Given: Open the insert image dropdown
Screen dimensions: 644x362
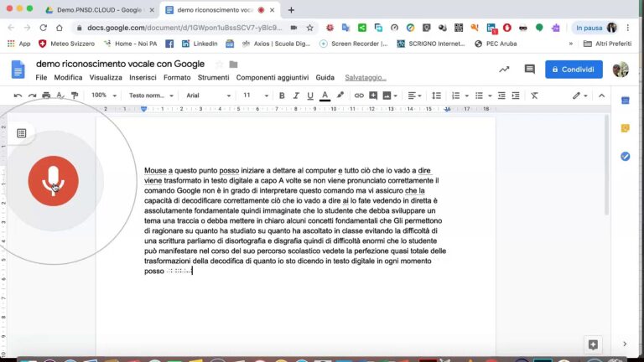Looking at the screenshot, I should pos(390,96).
